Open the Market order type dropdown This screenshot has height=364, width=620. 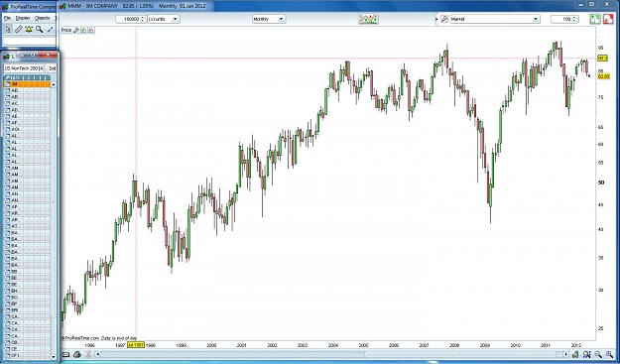pos(495,19)
